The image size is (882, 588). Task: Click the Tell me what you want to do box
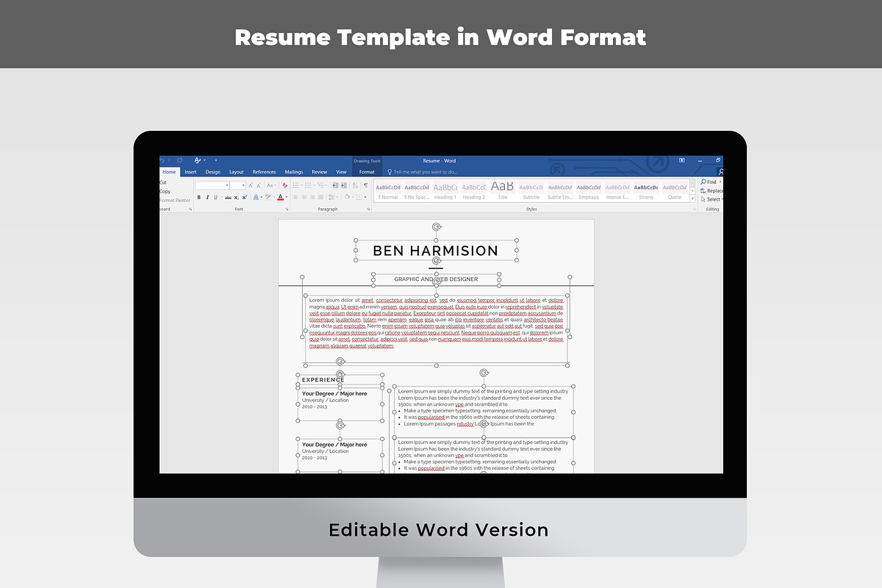coord(422,172)
